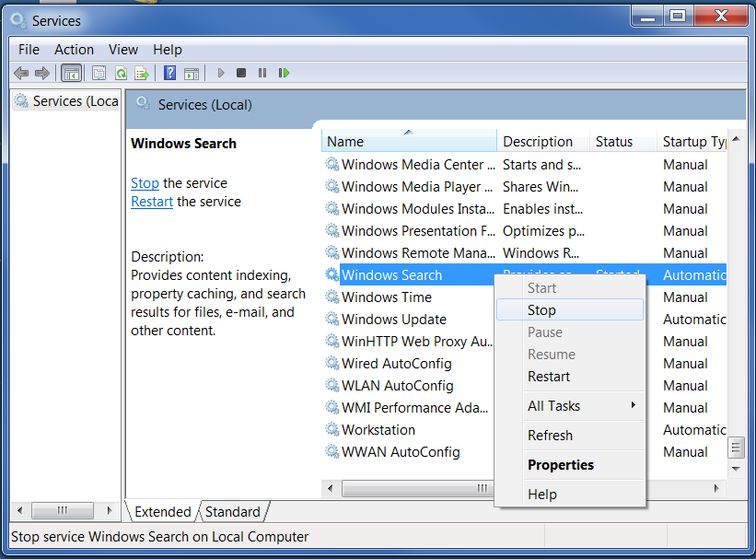
Task: Sort by the Description column header
Action: click(543, 141)
